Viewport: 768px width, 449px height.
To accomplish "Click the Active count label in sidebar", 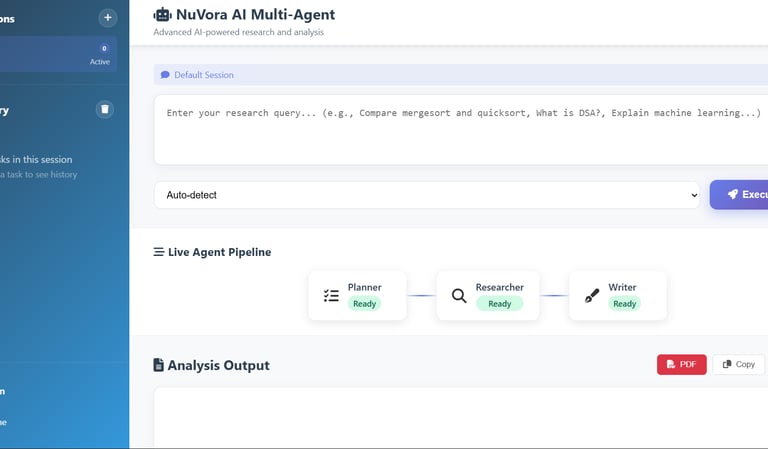I will [100, 62].
